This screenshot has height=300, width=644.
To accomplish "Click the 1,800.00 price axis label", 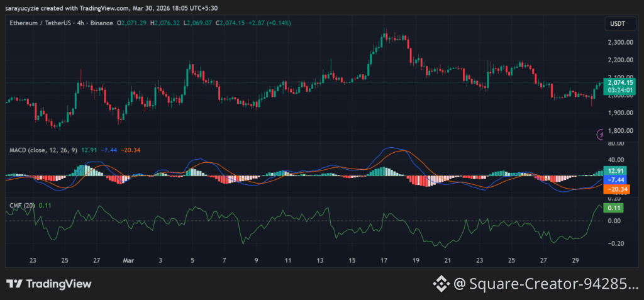I will pos(619,131).
